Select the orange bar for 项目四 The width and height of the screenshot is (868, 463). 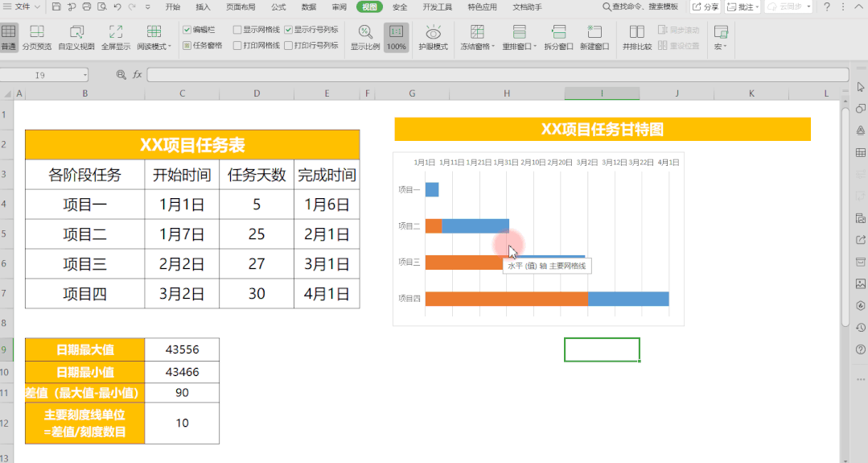(506, 299)
